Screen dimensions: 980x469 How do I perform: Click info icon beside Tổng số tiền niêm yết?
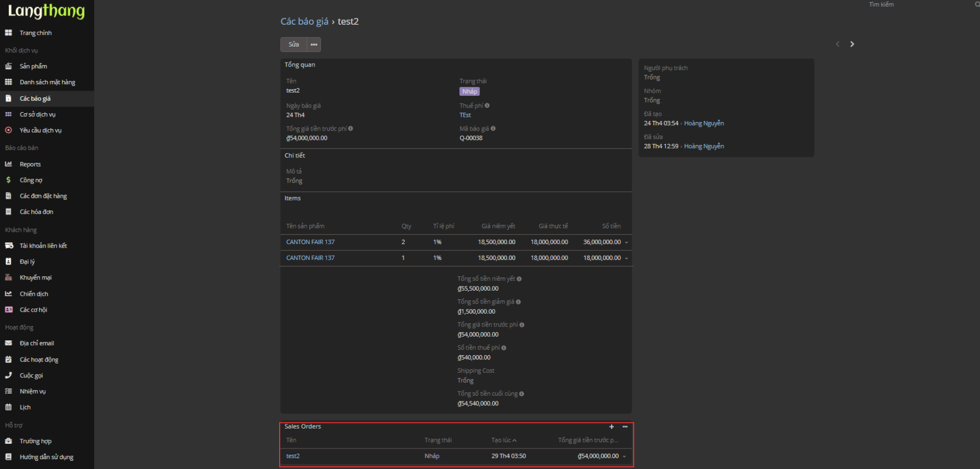(x=519, y=279)
